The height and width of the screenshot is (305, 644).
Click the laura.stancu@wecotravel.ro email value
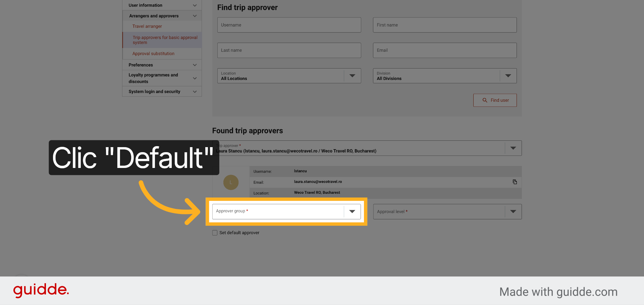[318, 182]
